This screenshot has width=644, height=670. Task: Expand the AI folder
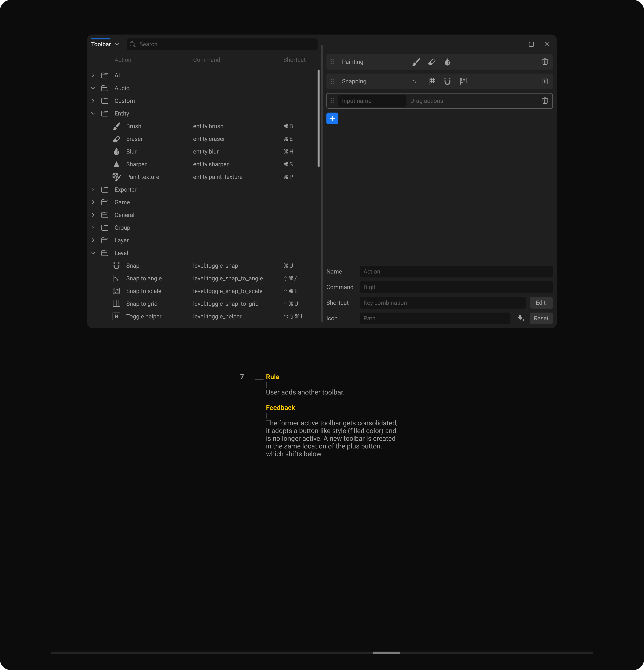click(93, 76)
